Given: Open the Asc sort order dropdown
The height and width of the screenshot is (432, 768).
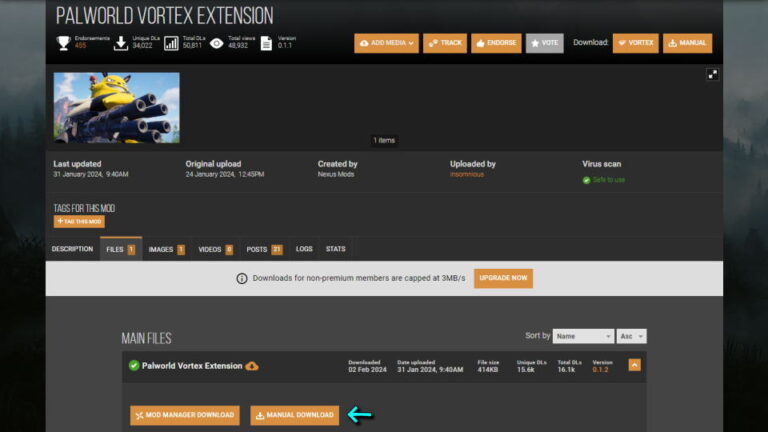Looking at the screenshot, I should pyautogui.click(x=632, y=336).
